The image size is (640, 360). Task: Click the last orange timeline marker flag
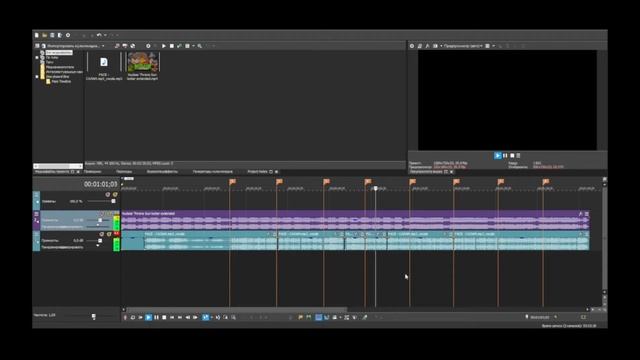point(546,182)
